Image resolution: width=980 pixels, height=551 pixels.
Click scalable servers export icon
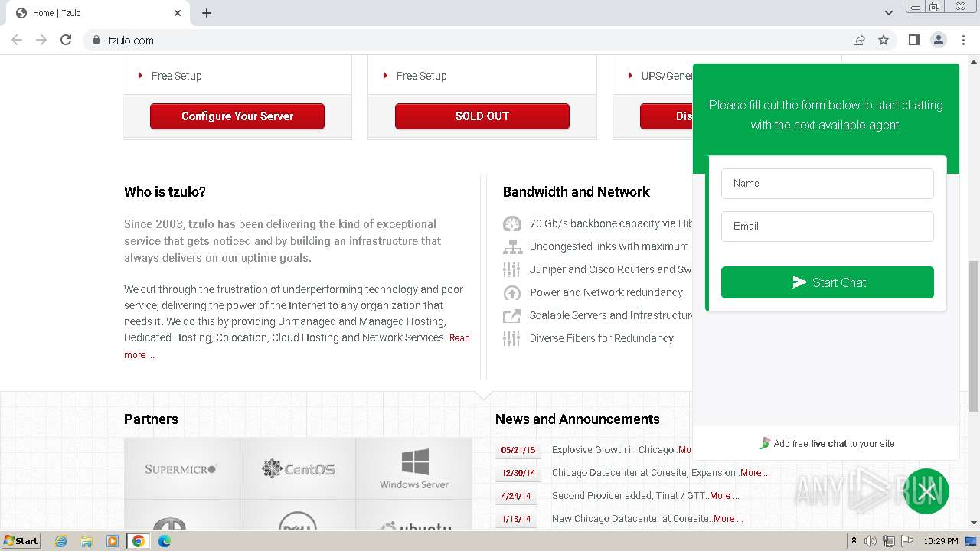click(x=511, y=315)
